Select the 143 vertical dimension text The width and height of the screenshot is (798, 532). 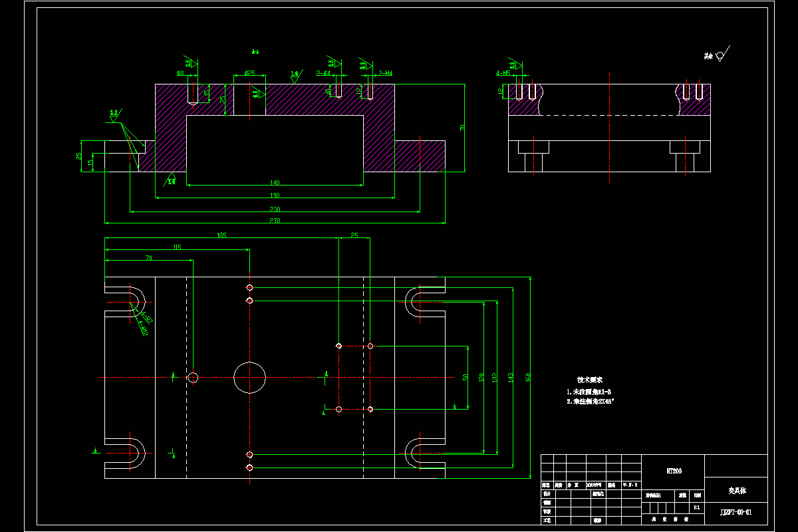point(510,376)
